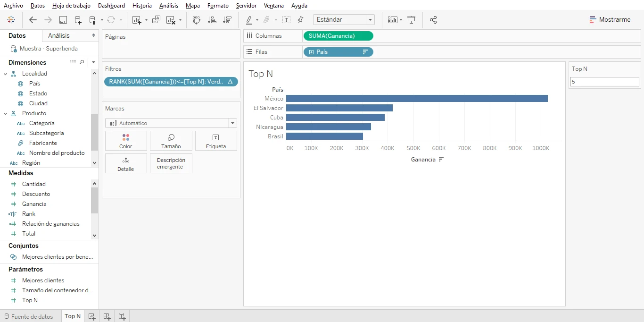Open the Análisis menu
The height and width of the screenshot is (322, 644).
(169, 6)
